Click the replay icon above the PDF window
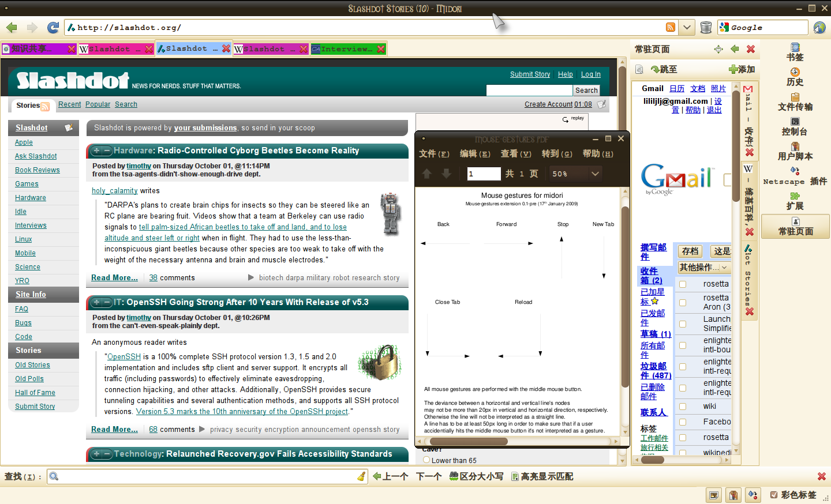 [566, 119]
